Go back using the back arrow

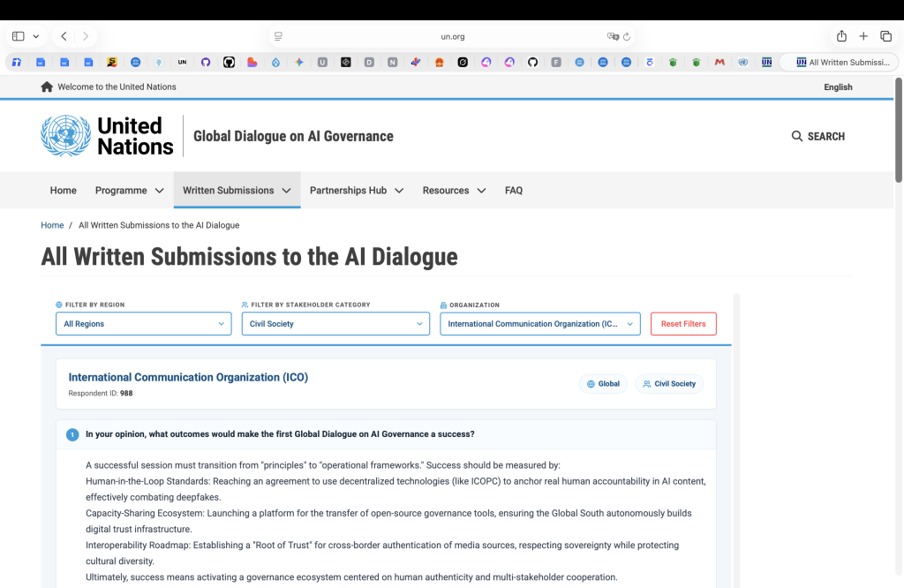coord(64,36)
